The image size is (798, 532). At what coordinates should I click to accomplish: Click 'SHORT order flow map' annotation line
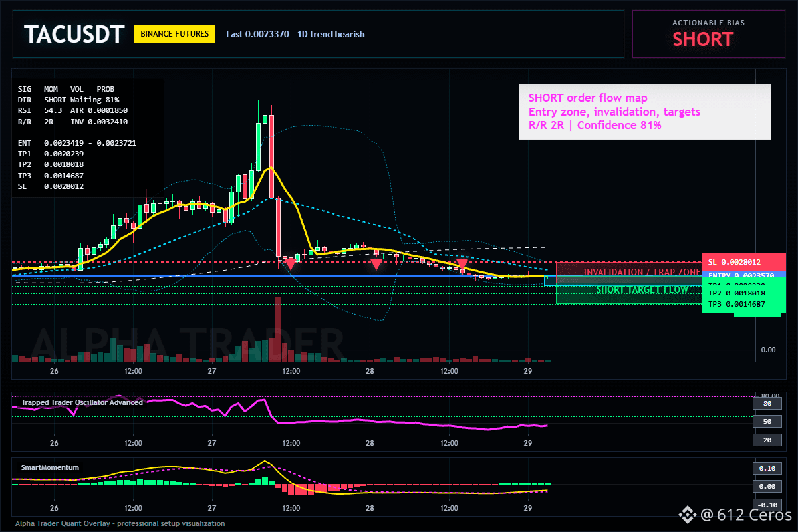(588, 98)
